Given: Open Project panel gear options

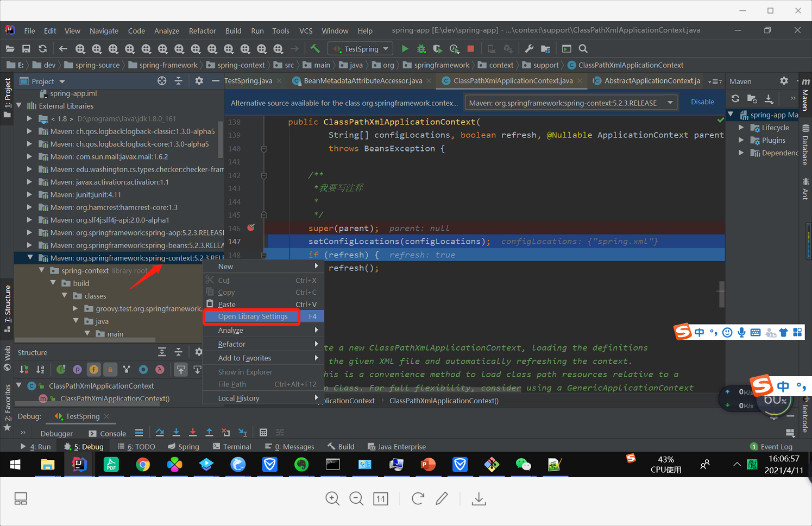Looking at the screenshot, I should coord(199,81).
